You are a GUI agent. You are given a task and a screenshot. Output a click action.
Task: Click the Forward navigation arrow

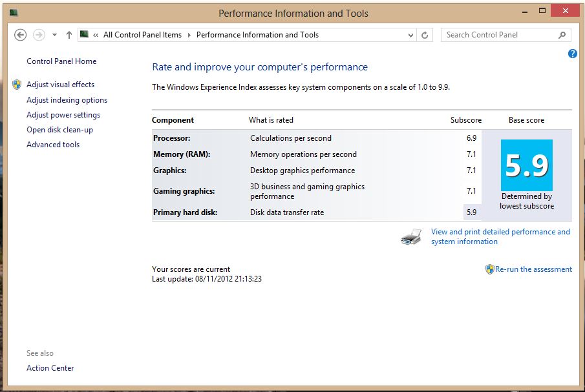click(39, 35)
